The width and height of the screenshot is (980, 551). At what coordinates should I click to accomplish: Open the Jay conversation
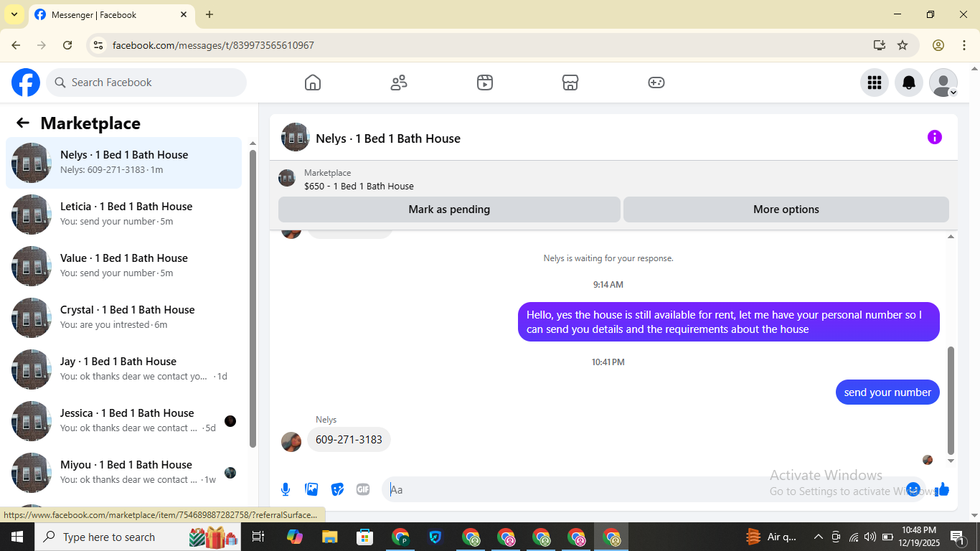tap(123, 369)
